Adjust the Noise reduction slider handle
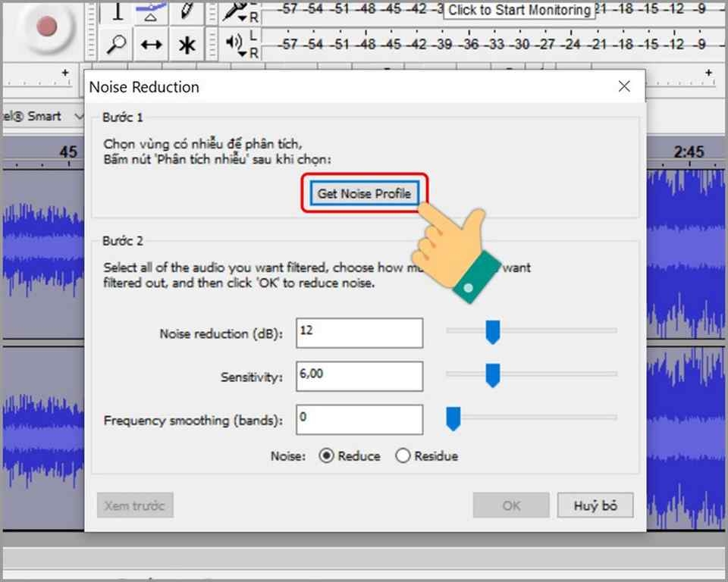The width and height of the screenshot is (728, 582). (493, 332)
